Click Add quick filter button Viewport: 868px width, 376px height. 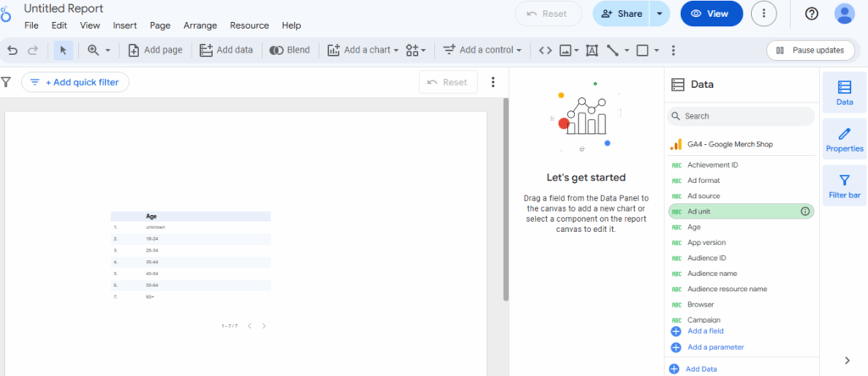pos(75,82)
